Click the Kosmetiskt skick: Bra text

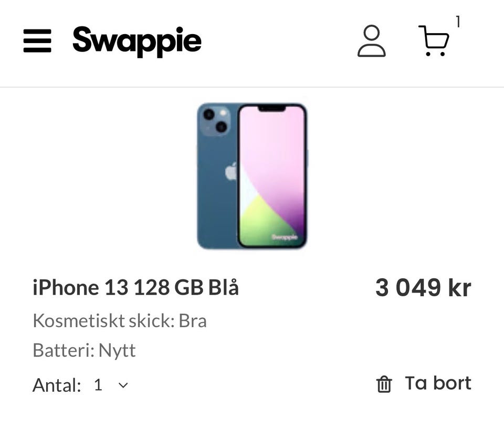coord(120,320)
